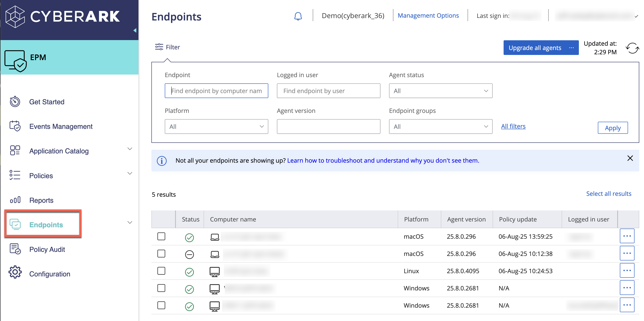
Task: Click the refresh icon next to Updated at
Action: pos(633,48)
